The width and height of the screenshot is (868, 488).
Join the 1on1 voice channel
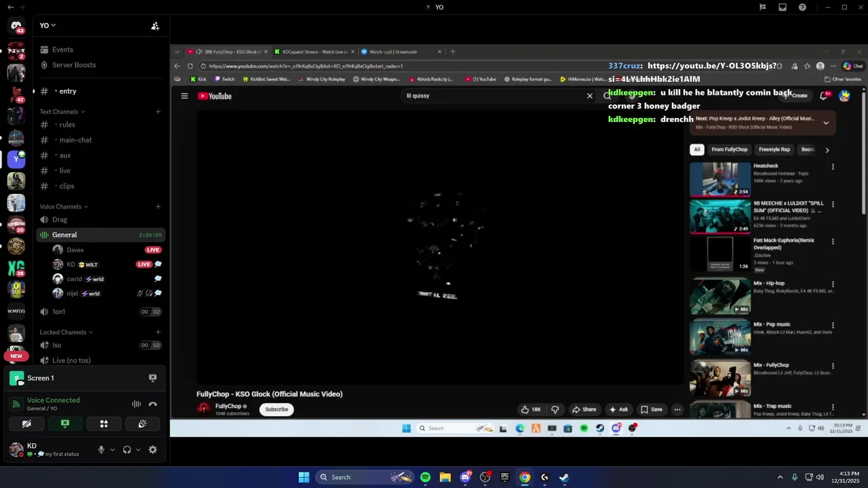point(102,312)
